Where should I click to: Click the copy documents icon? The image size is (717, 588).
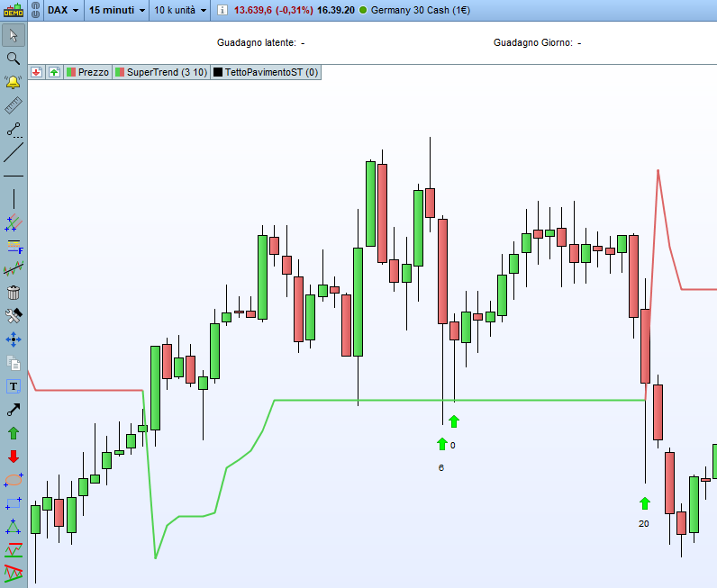(x=14, y=363)
